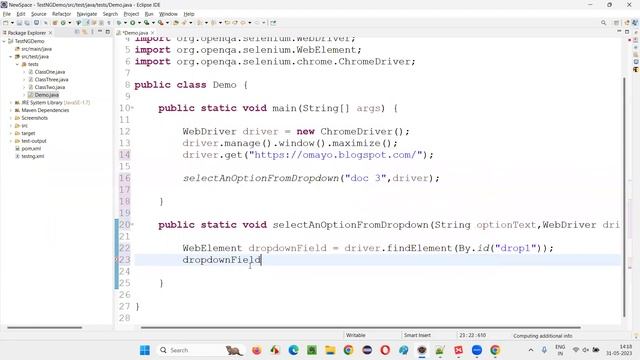Click the green Run toolbar icon
This screenshot has width=640, height=360.
click(133, 23)
